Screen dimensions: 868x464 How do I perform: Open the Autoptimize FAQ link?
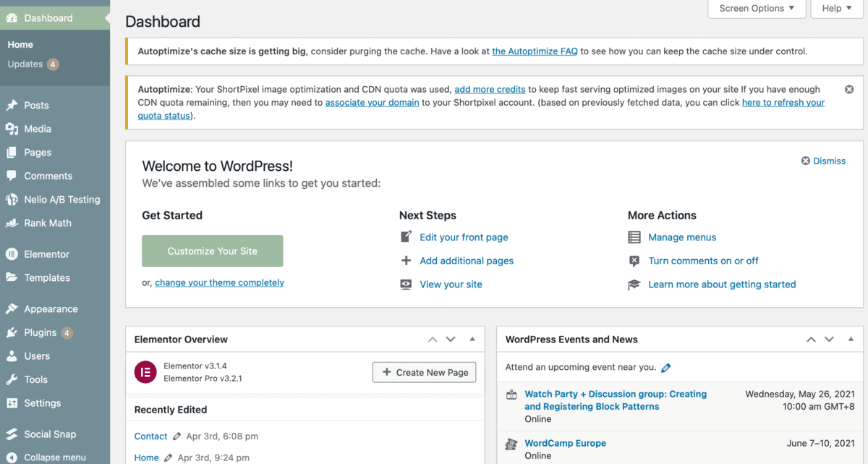coord(535,51)
